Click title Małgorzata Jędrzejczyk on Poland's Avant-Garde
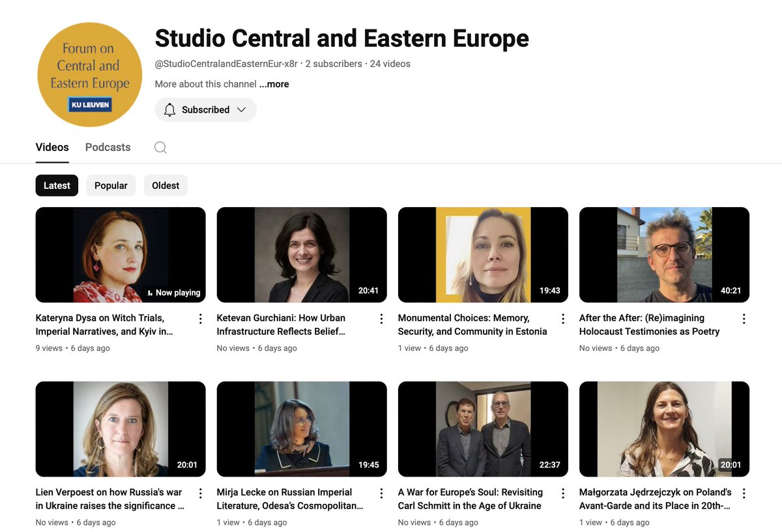 coord(656,499)
